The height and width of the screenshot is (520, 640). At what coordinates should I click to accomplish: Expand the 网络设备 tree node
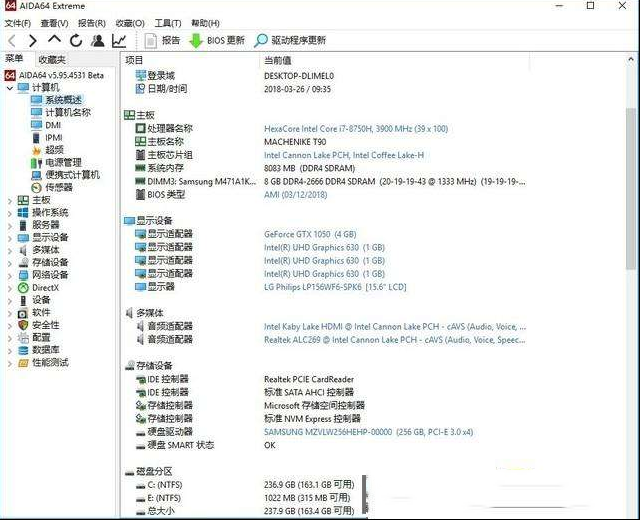click(10, 276)
